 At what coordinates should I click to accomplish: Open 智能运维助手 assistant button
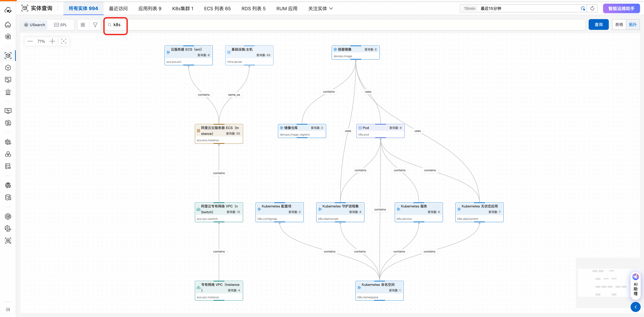coord(621,9)
